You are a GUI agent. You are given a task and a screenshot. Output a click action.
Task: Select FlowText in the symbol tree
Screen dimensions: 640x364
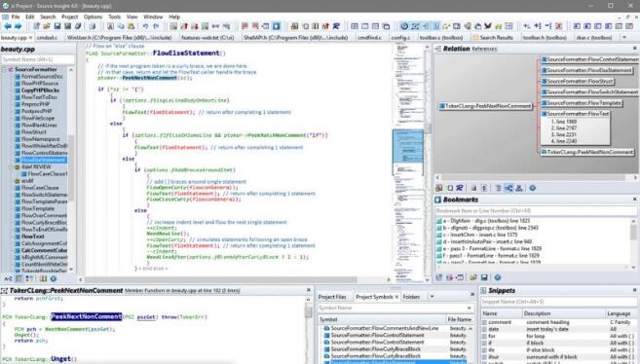33,237
